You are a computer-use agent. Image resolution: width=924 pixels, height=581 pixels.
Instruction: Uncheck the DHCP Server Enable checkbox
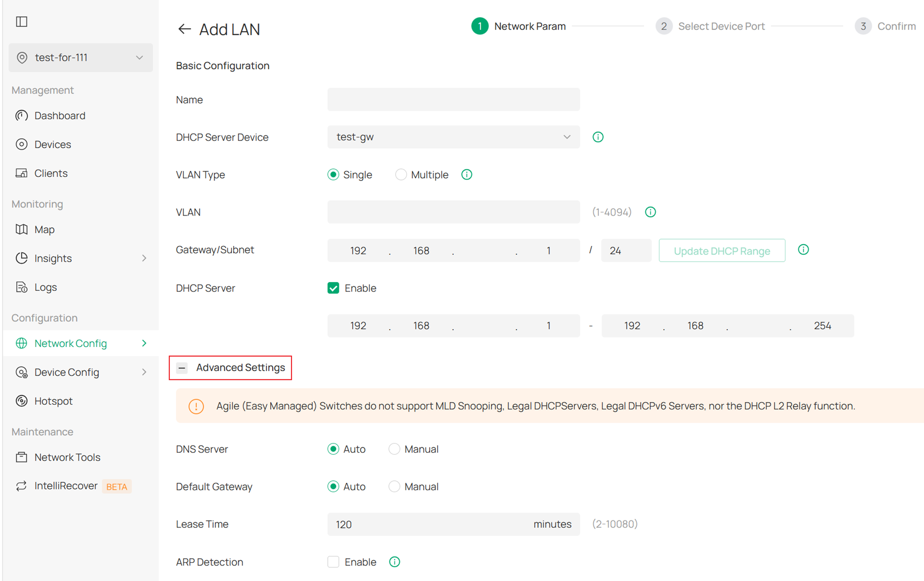(333, 288)
